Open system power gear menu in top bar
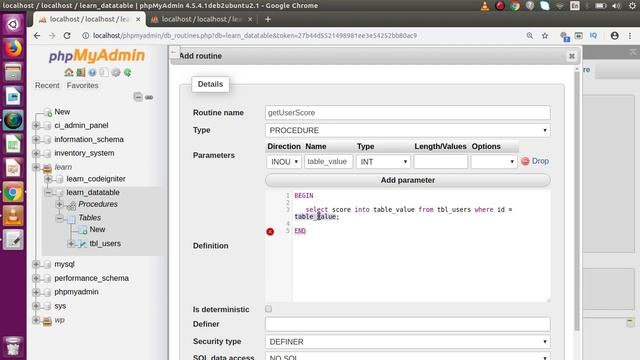The height and width of the screenshot is (360, 640). click(633, 6)
